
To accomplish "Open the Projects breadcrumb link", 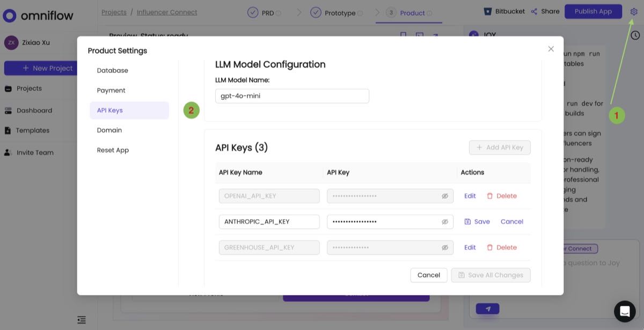I will pos(114,12).
